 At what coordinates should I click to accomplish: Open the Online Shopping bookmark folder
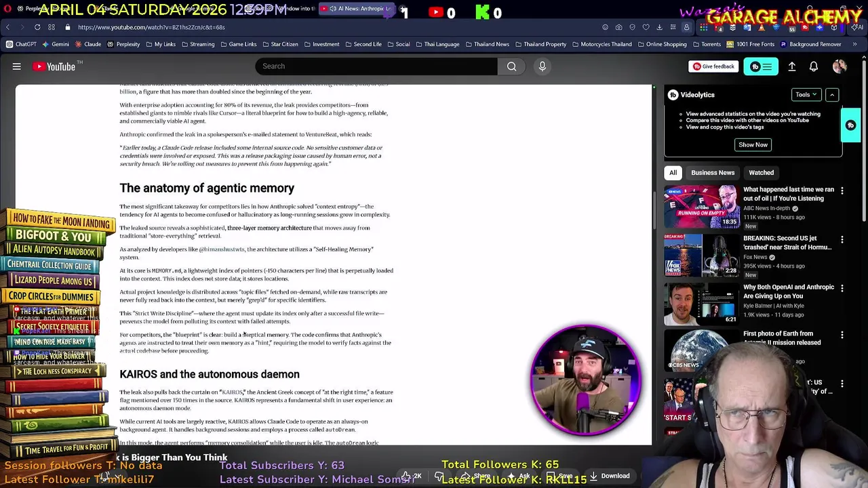click(x=662, y=44)
